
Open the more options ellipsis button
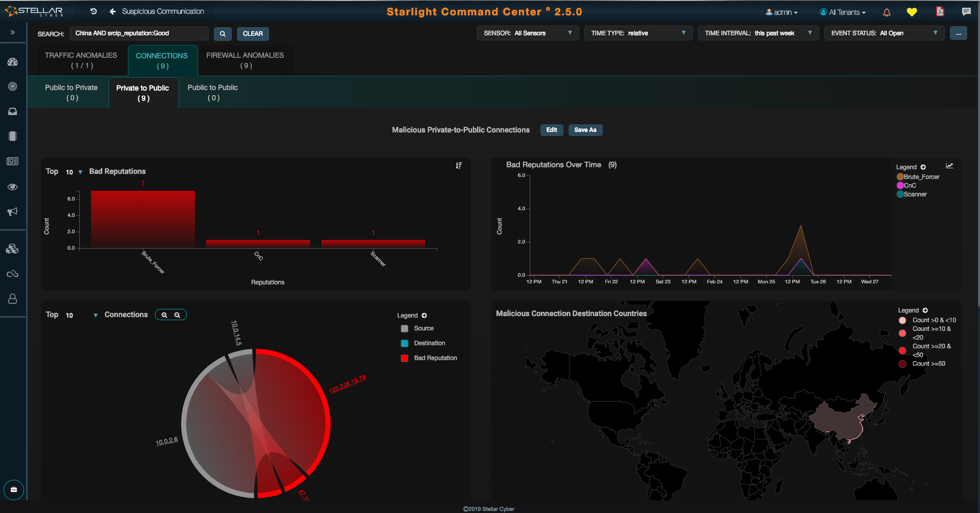pos(959,34)
